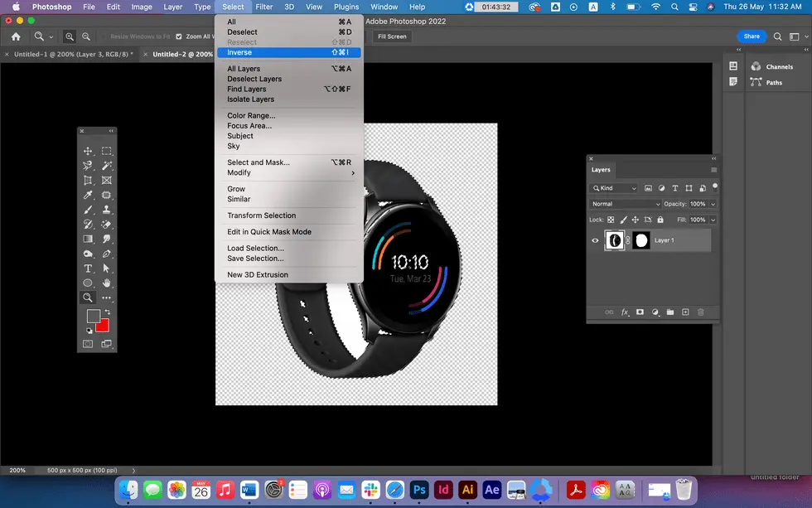Click the Fill Screen button

(x=392, y=36)
